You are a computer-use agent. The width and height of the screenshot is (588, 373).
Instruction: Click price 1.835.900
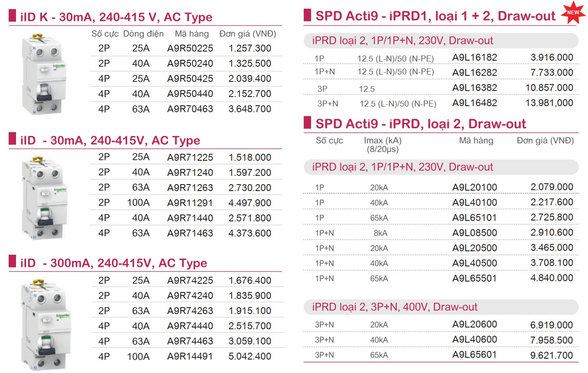pyautogui.click(x=250, y=296)
